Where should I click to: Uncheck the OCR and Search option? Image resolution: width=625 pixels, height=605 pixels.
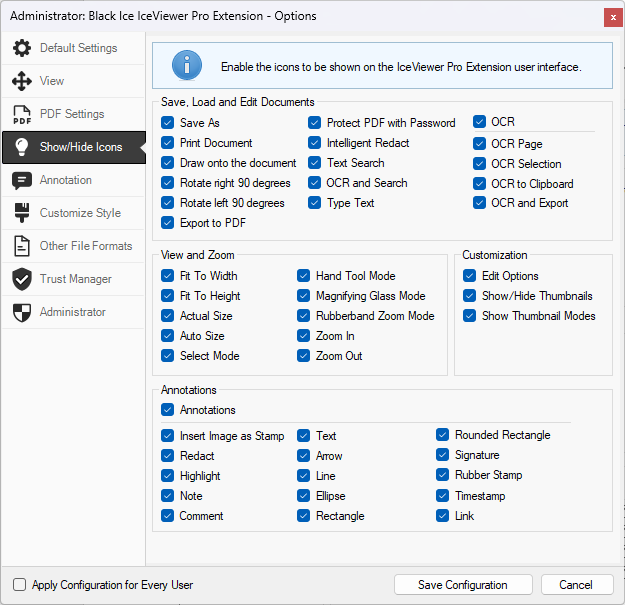click(314, 183)
